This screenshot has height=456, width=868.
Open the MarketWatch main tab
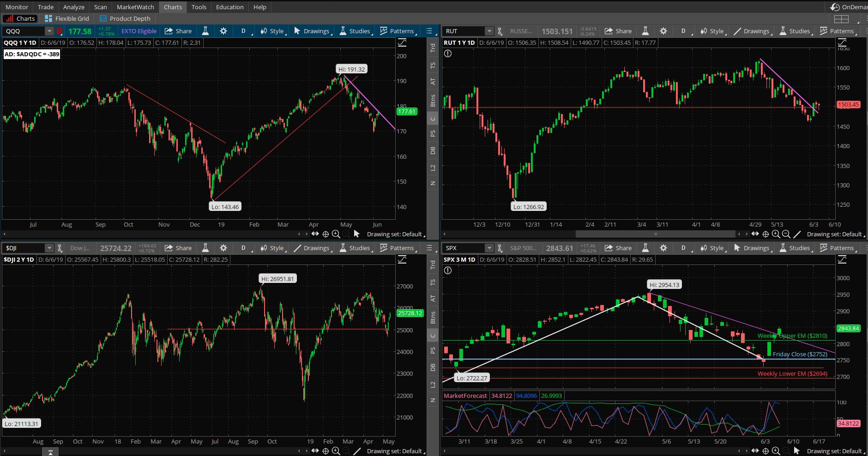pos(135,7)
